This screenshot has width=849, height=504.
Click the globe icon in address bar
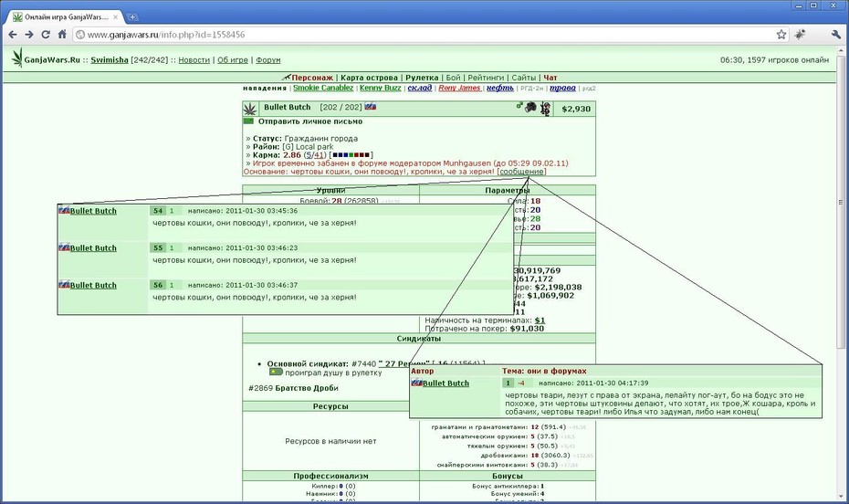(80, 35)
